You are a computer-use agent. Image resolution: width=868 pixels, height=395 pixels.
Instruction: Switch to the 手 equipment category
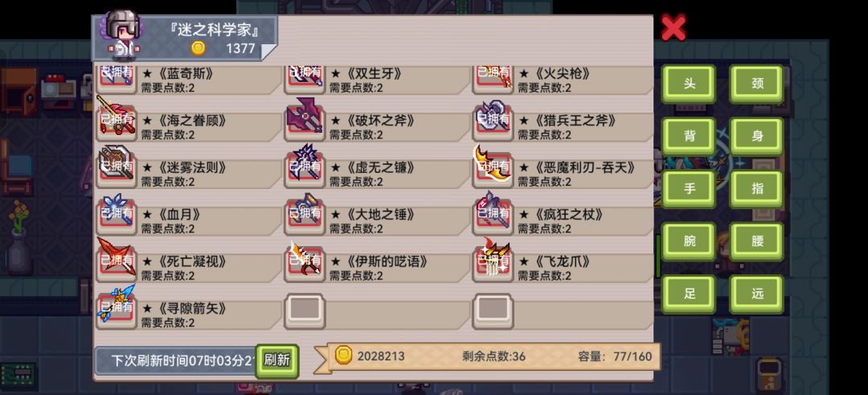690,189
